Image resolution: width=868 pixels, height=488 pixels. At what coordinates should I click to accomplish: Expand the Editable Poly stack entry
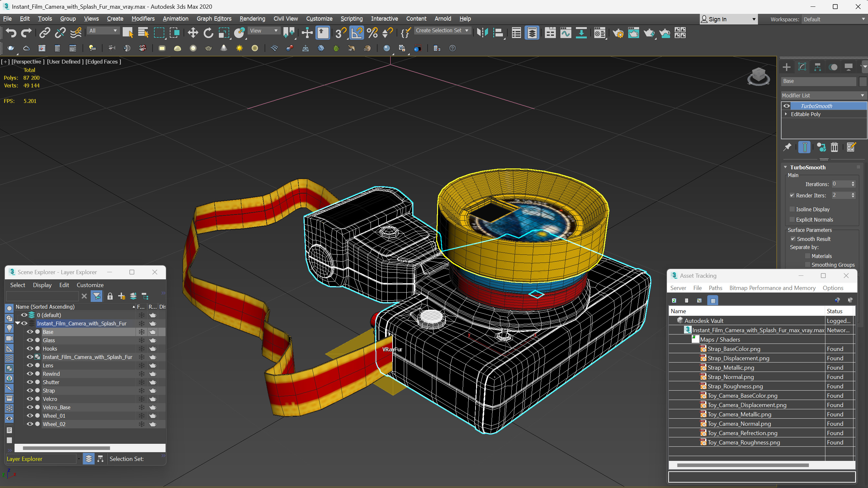point(786,114)
